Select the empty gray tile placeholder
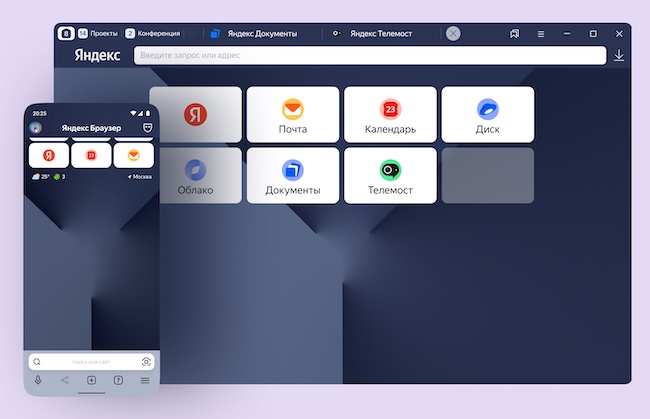The image size is (650, 419). tap(488, 175)
